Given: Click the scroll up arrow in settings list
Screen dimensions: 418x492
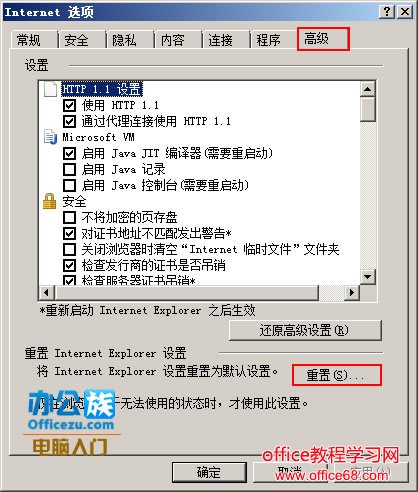Looking at the screenshot, I should tap(368, 89).
